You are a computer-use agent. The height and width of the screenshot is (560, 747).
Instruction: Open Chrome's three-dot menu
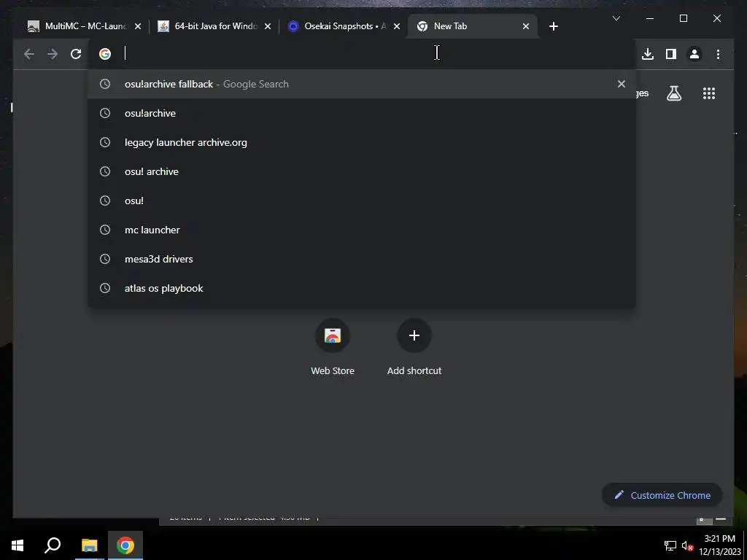(718, 54)
